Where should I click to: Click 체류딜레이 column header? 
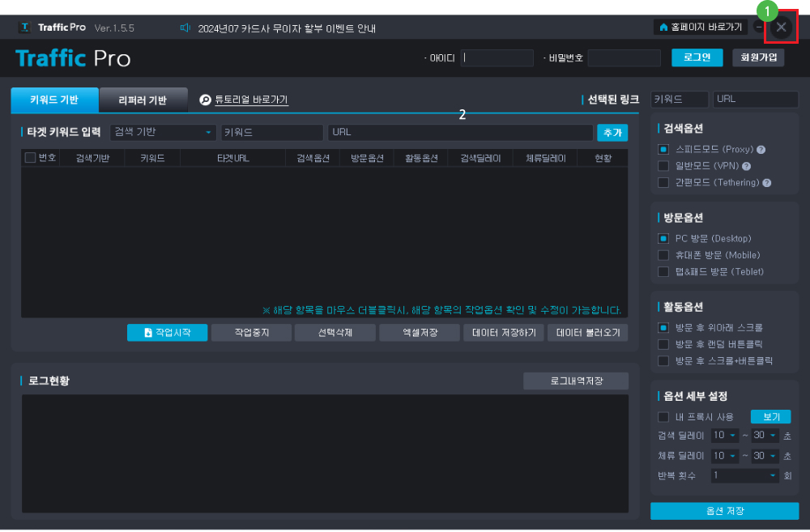[545, 159]
